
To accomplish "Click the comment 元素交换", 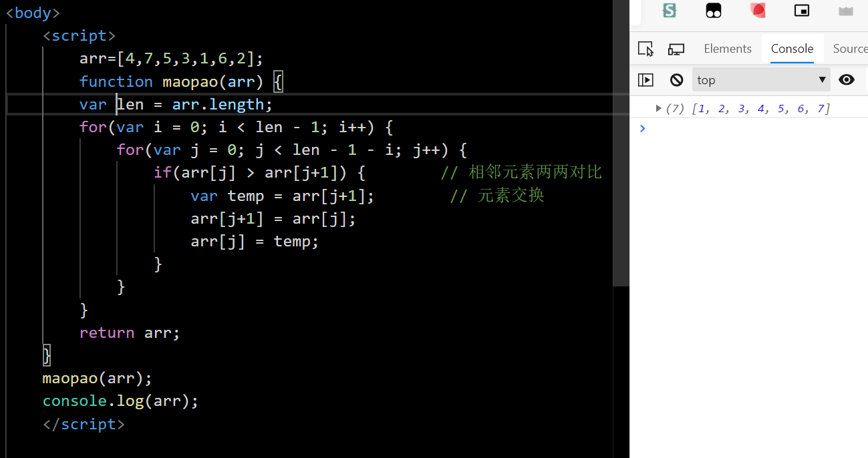I will pos(497,196).
